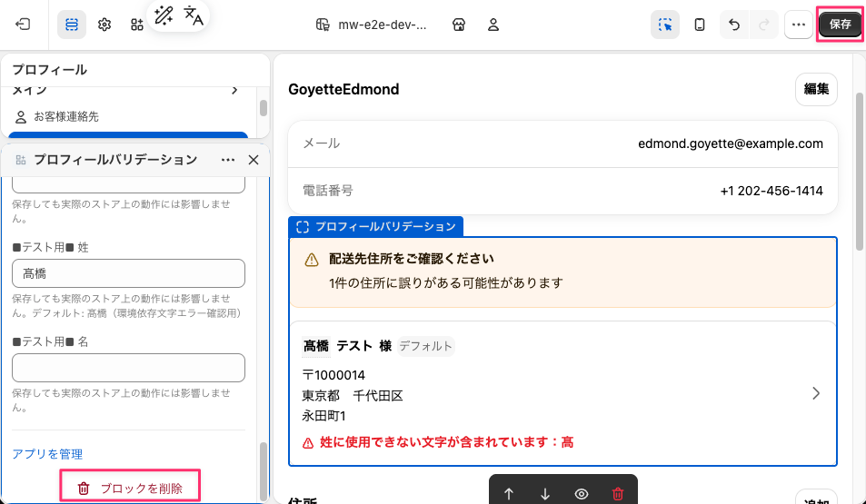This screenshot has height=504, width=866.
Task: Switch to mobile preview icon
Action: pyautogui.click(x=699, y=25)
